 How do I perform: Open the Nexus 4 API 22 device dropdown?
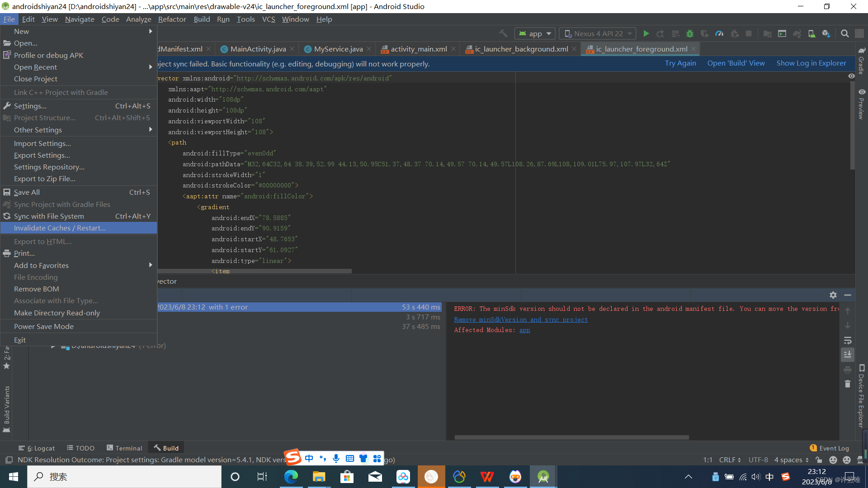point(598,33)
